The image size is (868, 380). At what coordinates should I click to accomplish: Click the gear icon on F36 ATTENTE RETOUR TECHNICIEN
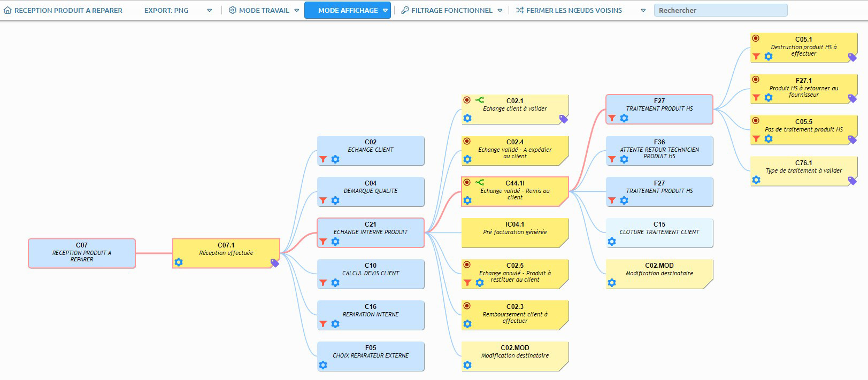pyautogui.click(x=624, y=159)
